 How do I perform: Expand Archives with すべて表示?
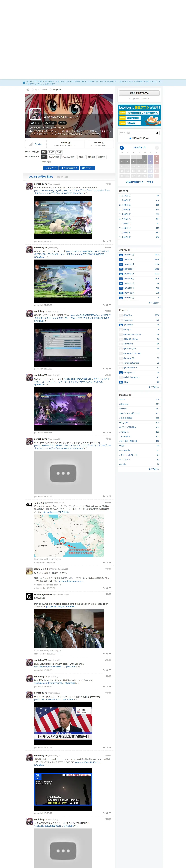[154, 303]
